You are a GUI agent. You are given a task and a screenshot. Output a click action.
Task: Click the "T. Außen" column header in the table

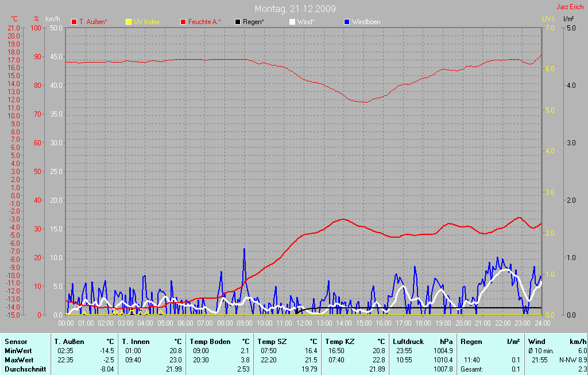click(x=69, y=342)
